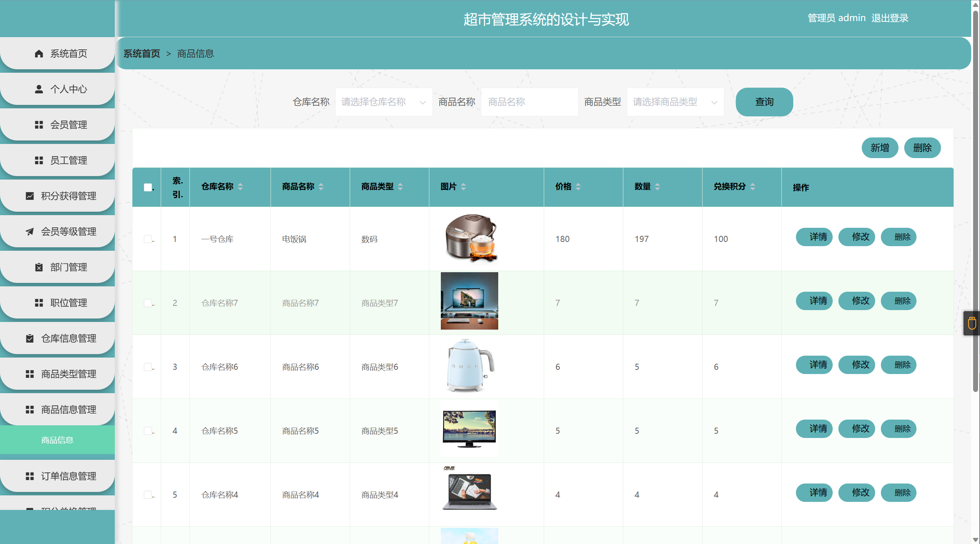Click the paper plane icon for 会员等级管理
This screenshot has width=980, height=544.
[x=29, y=232]
